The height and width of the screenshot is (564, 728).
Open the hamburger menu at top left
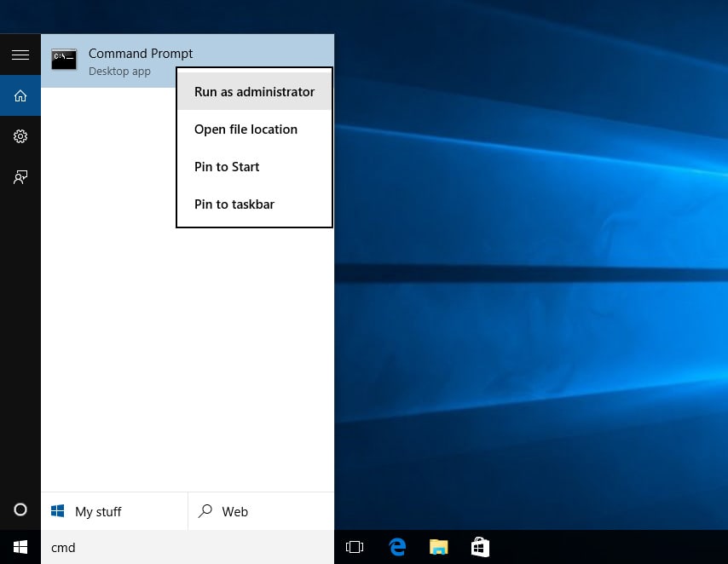point(20,55)
